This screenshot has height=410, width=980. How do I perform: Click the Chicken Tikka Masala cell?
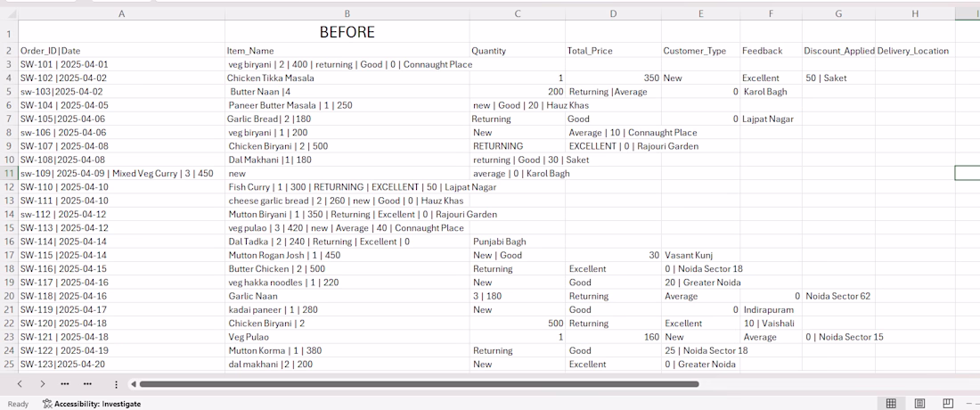347,78
